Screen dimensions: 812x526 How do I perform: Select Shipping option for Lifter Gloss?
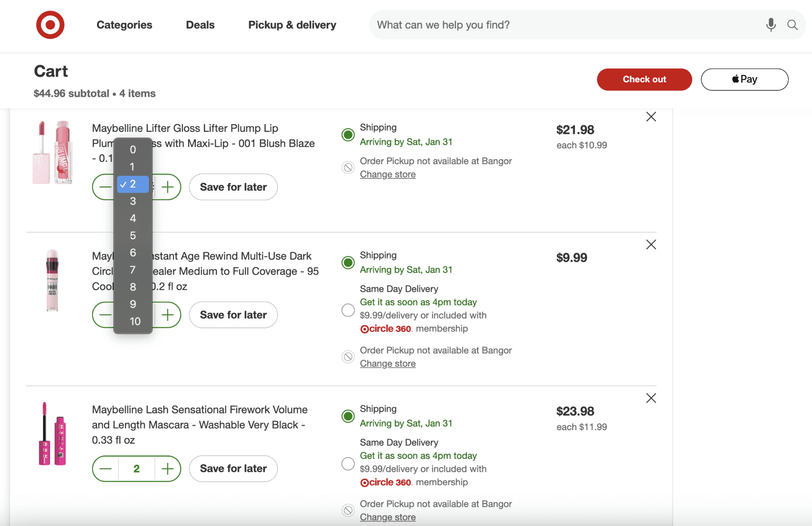(348, 135)
